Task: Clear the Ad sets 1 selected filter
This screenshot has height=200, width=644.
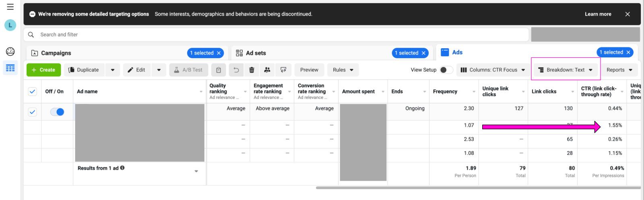Action: pos(423,53)
